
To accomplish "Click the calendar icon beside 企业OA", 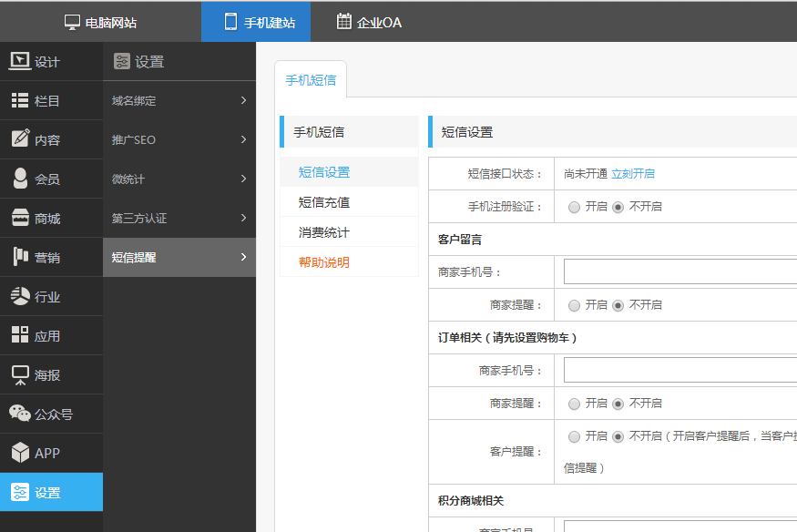I will click(343, 21).
